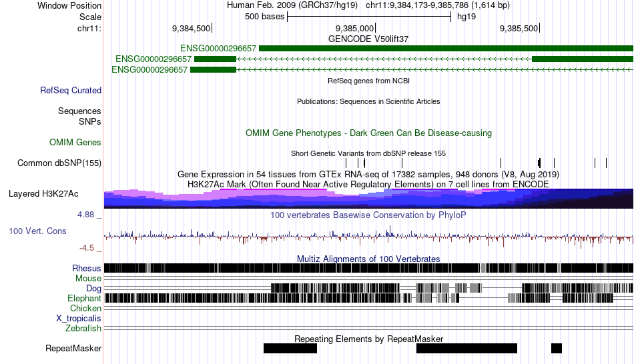
Task: Click the 9,384,500 ruler coordinate
Action: click(x=192, y=28)
